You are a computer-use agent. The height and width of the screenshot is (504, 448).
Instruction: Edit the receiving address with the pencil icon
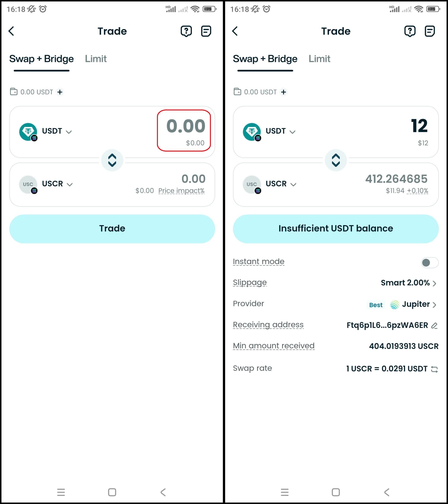434,325
